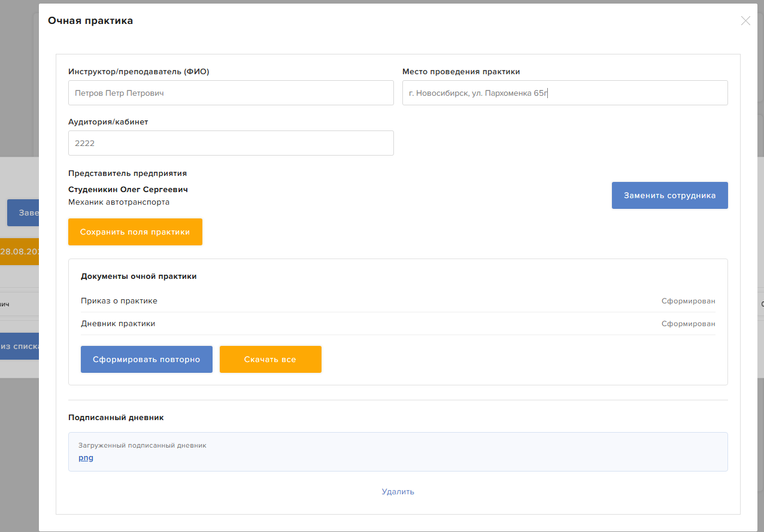Focus the Место проведения практики field
This screenshot has height=532, width=764.
pos(565,93)
